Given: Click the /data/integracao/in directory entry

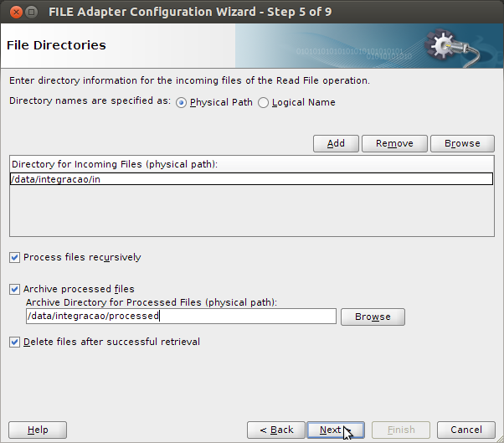Looking at the screenshot, I should click(251, 179).
